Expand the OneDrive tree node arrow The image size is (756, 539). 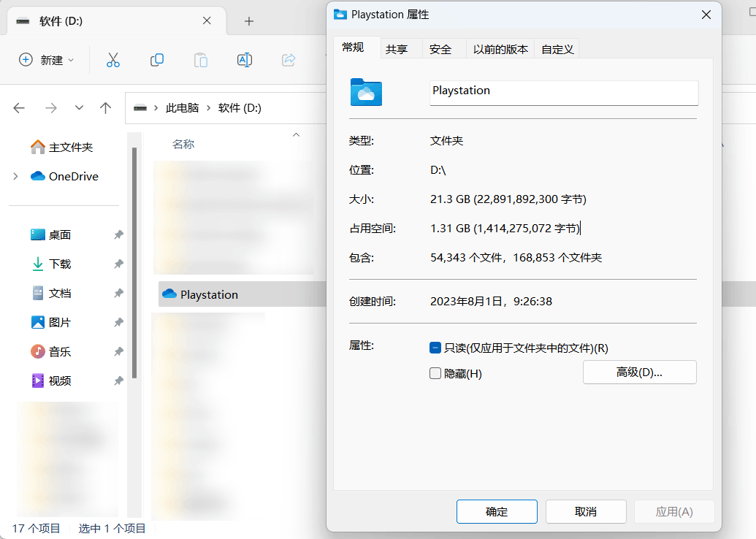[15, 177]
